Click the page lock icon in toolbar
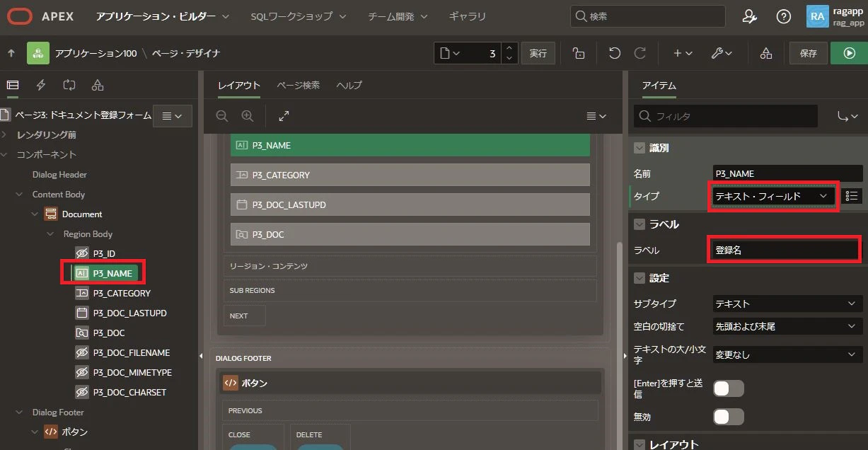868x450 pixels. pos(579,53)
